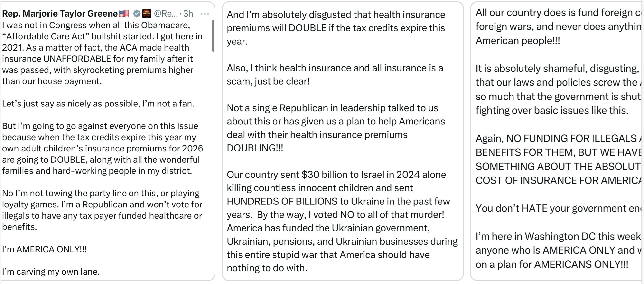Open the truncated @Re... handle link
The height and width of the screenshot is (284, 644).
166,13
